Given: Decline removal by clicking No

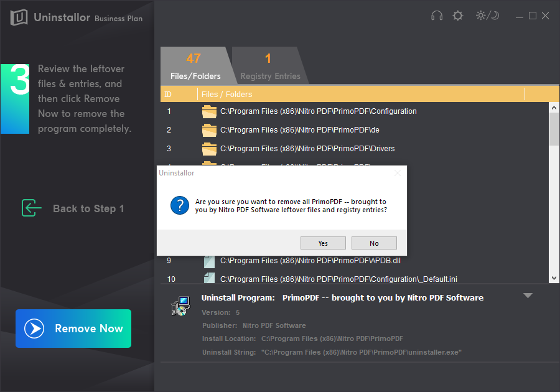Looking at the screenshot, I should tap(374, 243).
